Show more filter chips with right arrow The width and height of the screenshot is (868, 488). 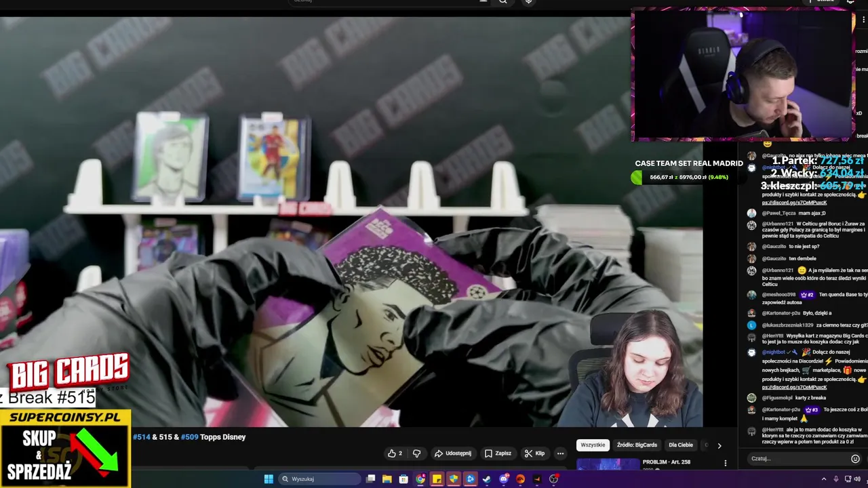coord(719,445)
